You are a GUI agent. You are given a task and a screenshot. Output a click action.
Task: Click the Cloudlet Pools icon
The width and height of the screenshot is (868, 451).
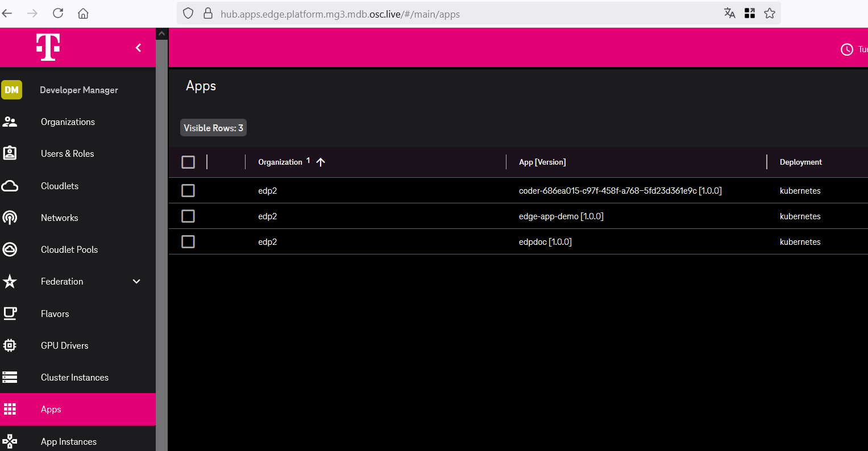[10, 249]
